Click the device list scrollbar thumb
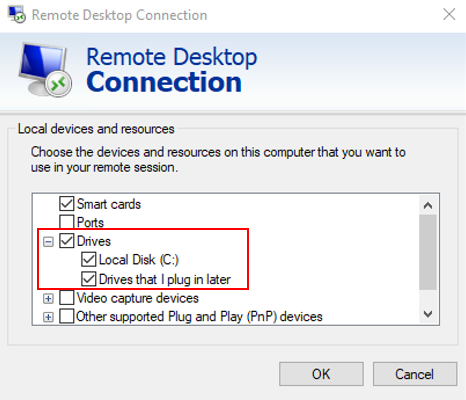The height and width of the screenshot is (400, 466). pyautogui.click(x=428, y=252)
